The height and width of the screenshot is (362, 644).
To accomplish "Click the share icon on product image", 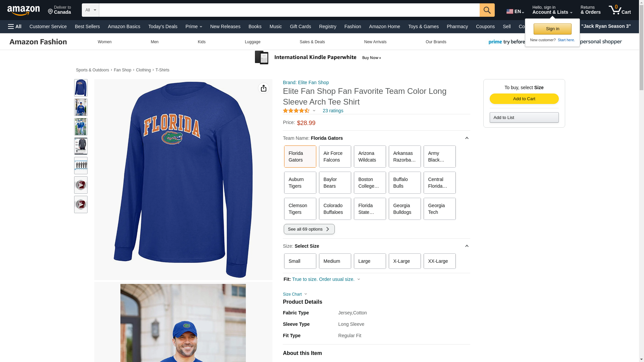I will [263, 88].
